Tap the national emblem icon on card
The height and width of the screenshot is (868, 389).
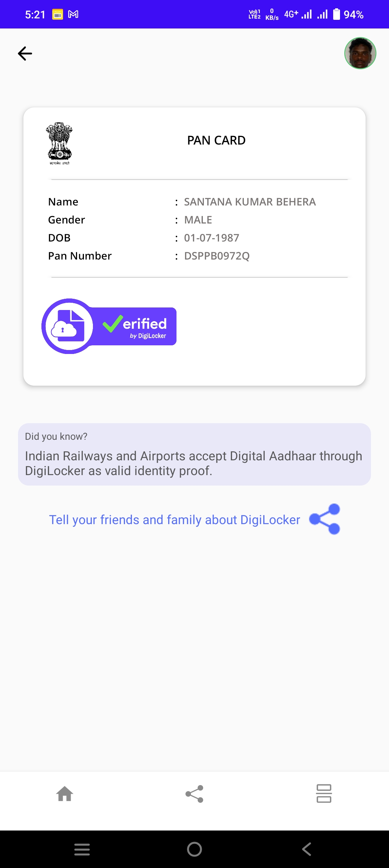point(59,143)
